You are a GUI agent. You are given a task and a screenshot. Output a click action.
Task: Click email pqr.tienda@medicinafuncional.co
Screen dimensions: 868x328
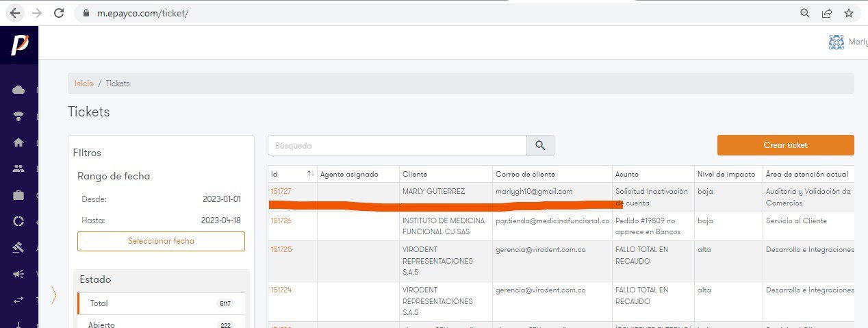tap(552, 220)
